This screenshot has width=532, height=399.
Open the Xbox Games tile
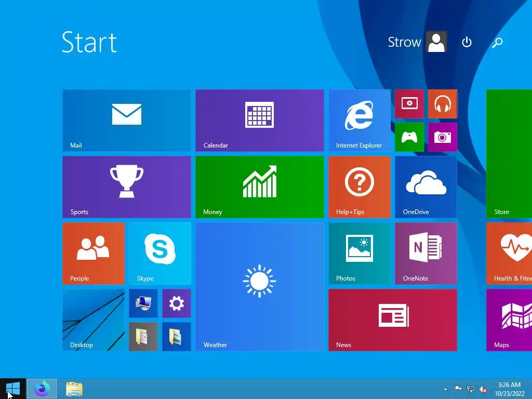(409, 137)
